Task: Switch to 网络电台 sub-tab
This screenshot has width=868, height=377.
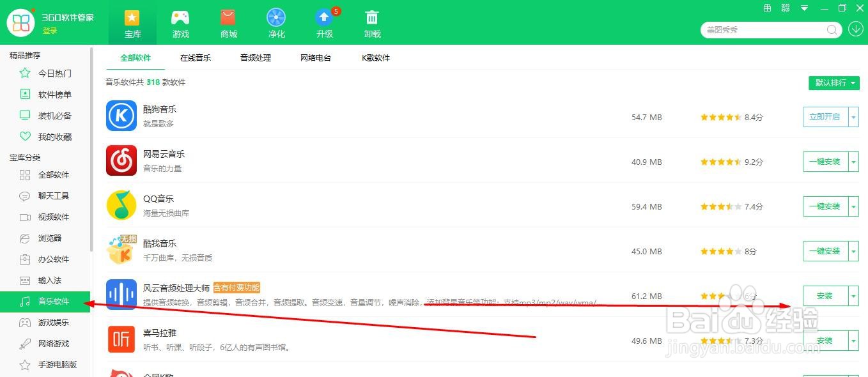Action: (x=316, y=58)
